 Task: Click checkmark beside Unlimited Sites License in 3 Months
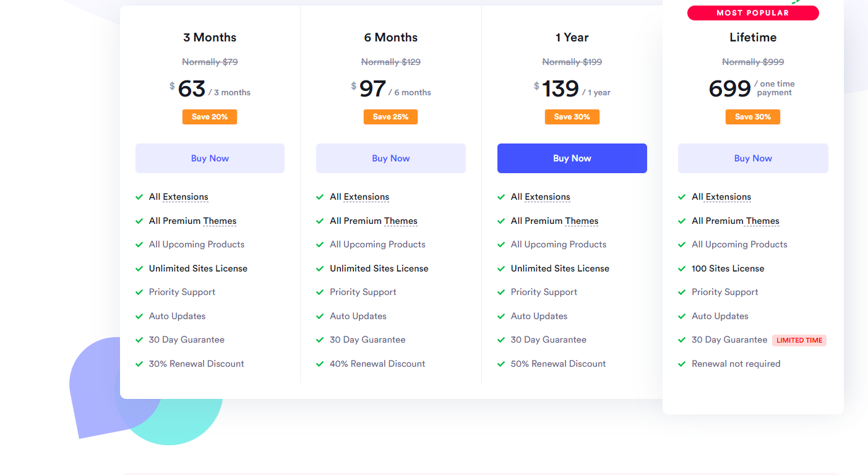click(x=139, y=268)
